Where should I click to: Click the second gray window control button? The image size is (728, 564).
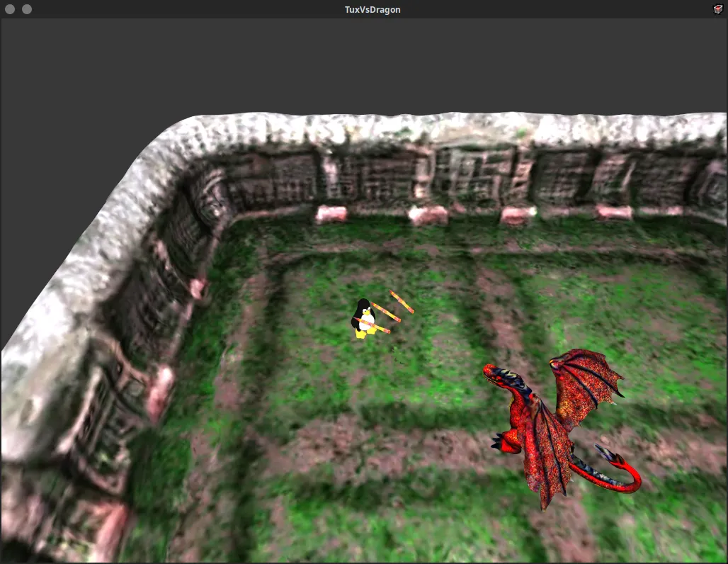(x=27, y=9)
